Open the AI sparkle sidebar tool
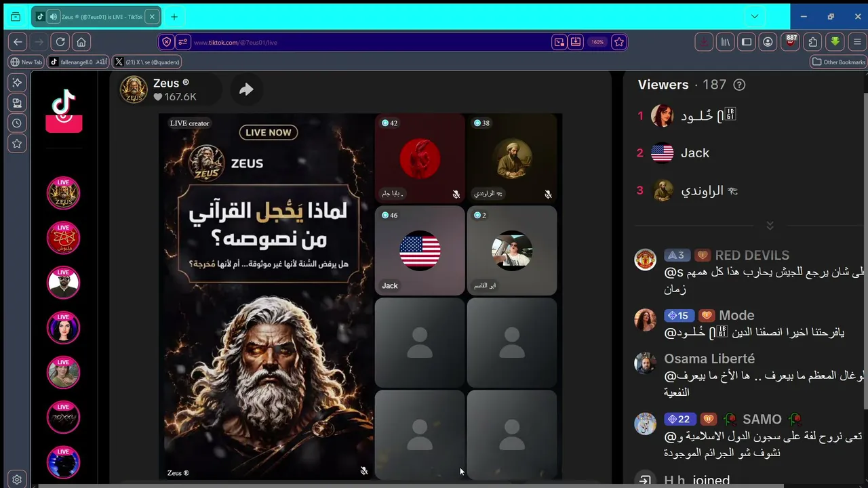The image size is (868, 488). [17, 82]
